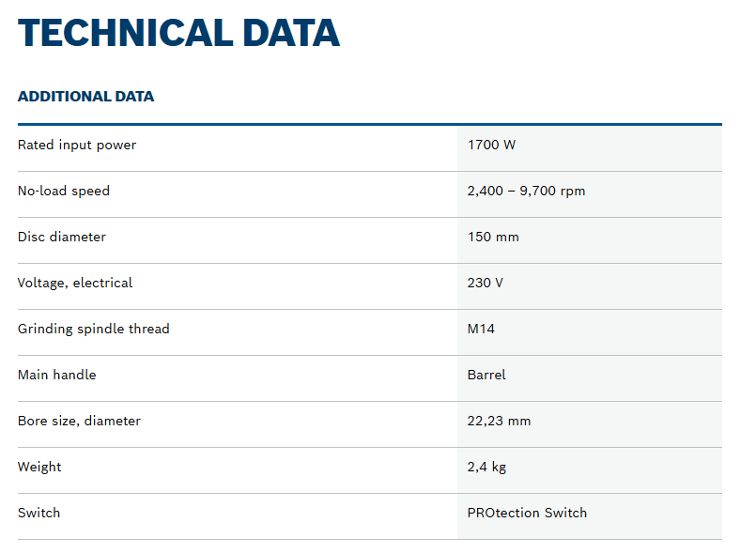Click the Bore size, diameter label

[x=79, y=421]
